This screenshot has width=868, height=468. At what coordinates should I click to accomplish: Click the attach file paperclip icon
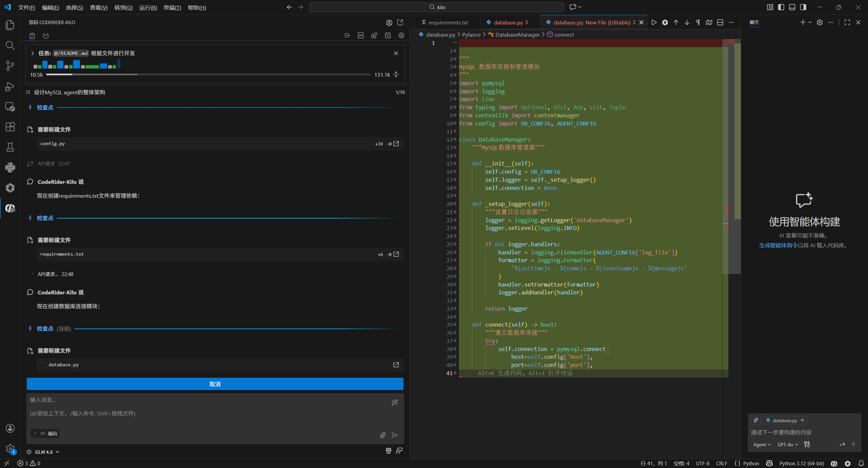pos(383,435)
